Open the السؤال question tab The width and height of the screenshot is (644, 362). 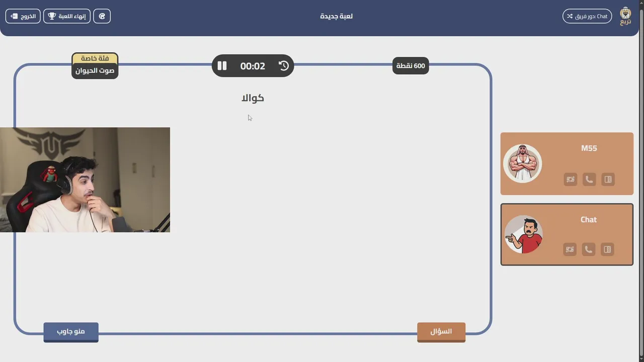(x=441, y=332)
